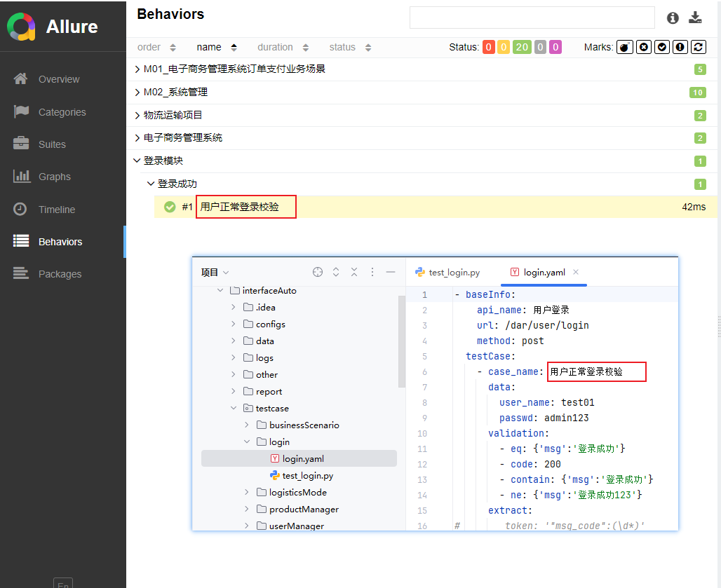Viewport: 721px width, 588px height.
Task: Click the info icon near search box
Action: 673,18
